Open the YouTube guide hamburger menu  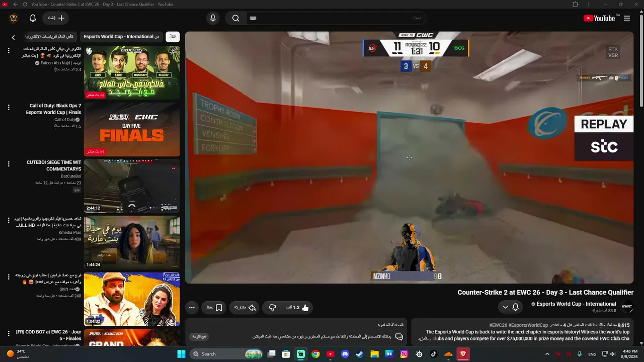[x=627, y=18]
